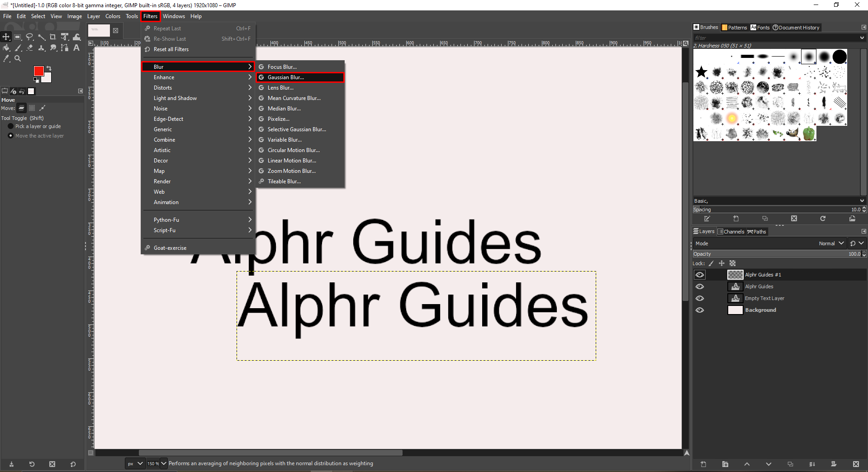
Task: Expand the Distorts filters submenu
Action: [x=198, y=88]
